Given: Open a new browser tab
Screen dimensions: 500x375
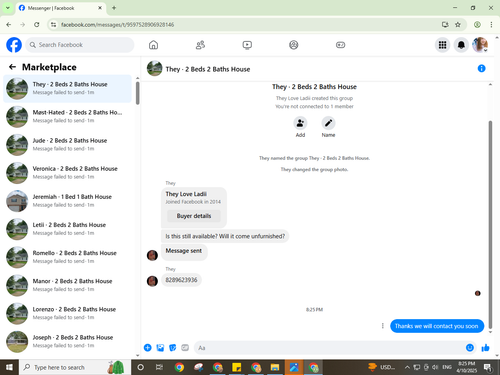Looking at the screenshot, I should pyautogui.click(x=114, y=8).
